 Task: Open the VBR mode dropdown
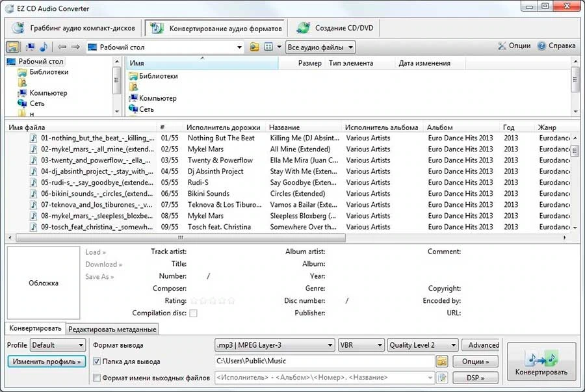tap(361, 345)
